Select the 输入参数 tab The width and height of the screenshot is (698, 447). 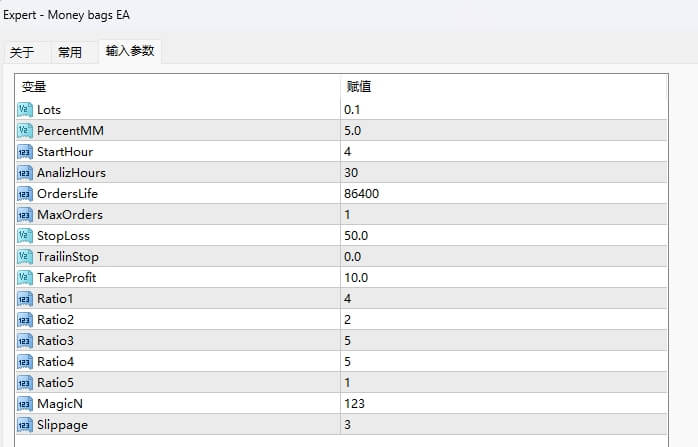click(x=130, y=51)
